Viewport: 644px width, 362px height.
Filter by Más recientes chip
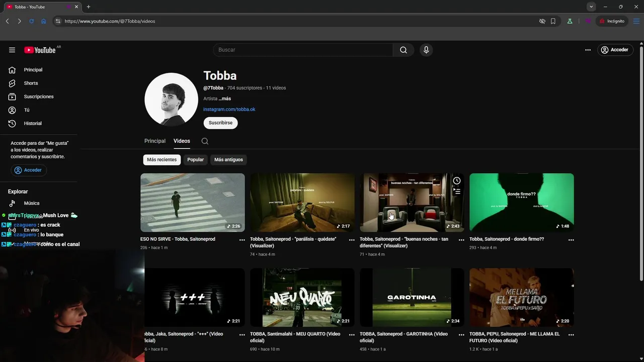(162, 160)
